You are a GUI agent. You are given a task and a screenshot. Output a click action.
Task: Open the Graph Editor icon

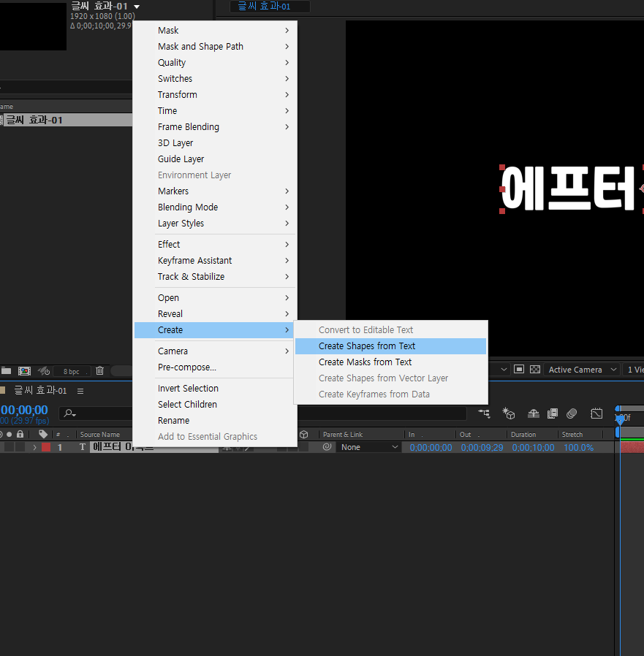(x=596, y=413)
